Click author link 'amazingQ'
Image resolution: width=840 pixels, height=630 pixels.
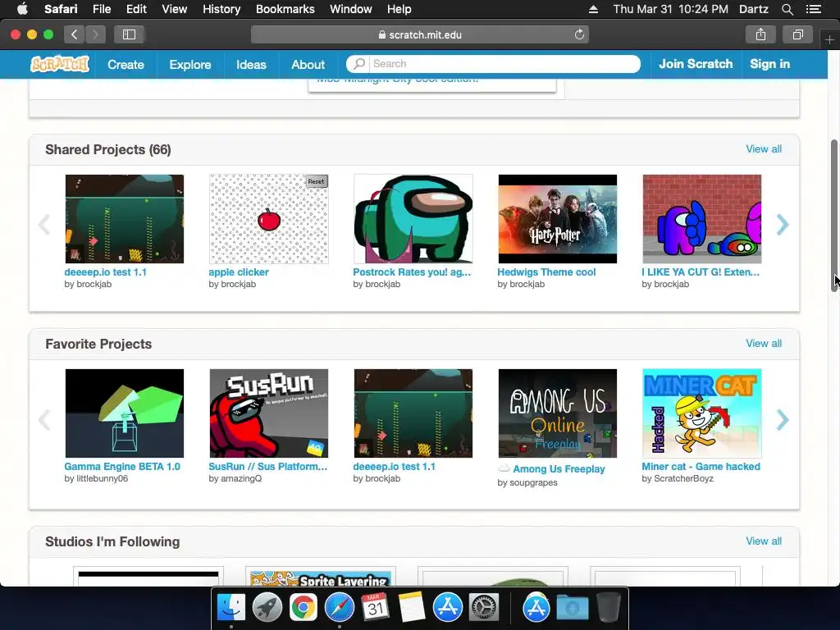tap(242, 478)
